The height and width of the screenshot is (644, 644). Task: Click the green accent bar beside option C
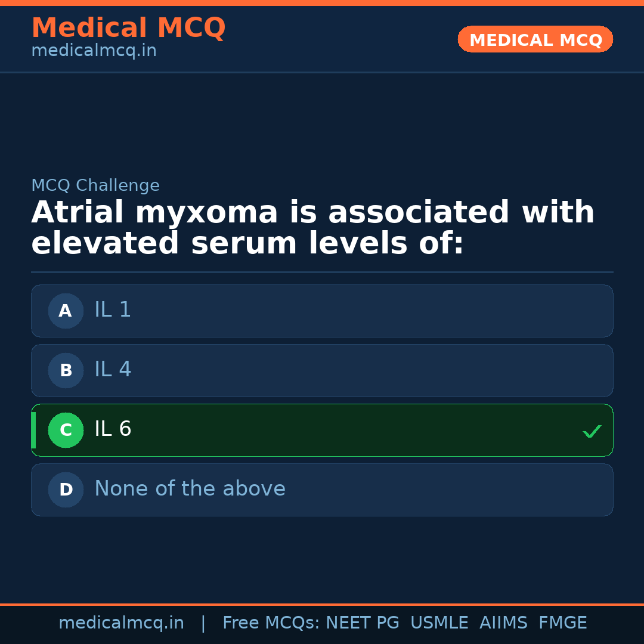point(33,430)
